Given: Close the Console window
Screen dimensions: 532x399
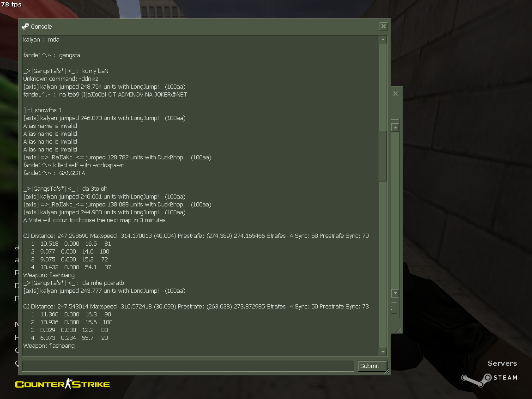Looking at the screenshot, I should (x=383, y=26).
